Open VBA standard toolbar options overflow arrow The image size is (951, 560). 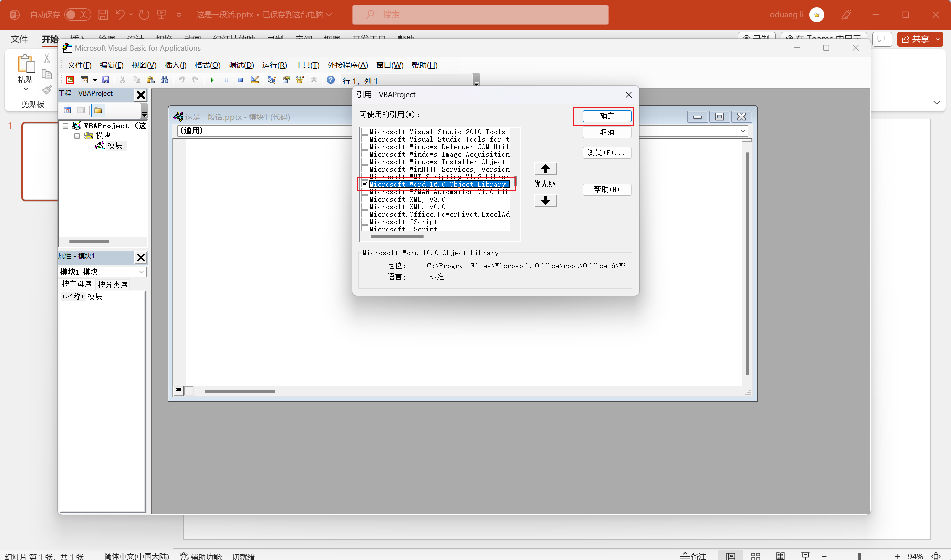click(x=476, y=80)
